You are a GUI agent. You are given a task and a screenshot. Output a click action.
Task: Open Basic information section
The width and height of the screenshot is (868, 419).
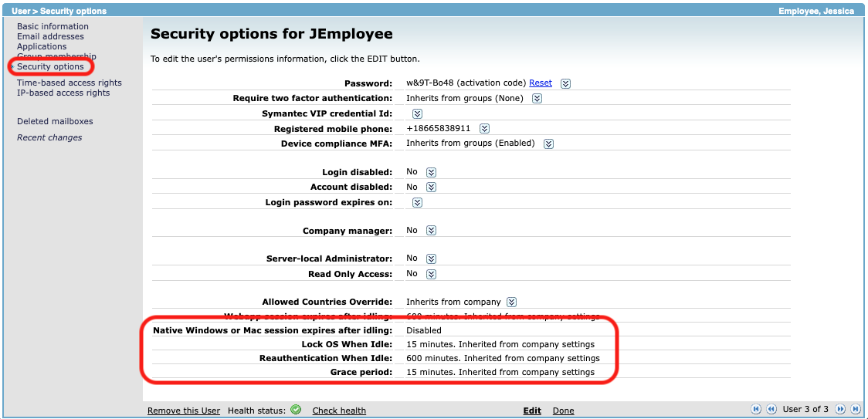(53, 26)
